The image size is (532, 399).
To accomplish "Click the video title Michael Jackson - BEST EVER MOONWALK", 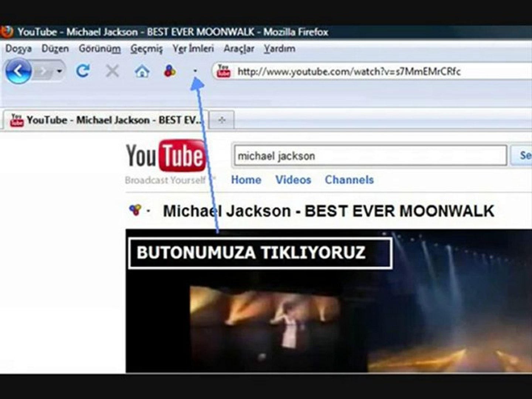I will click(328, 211).
